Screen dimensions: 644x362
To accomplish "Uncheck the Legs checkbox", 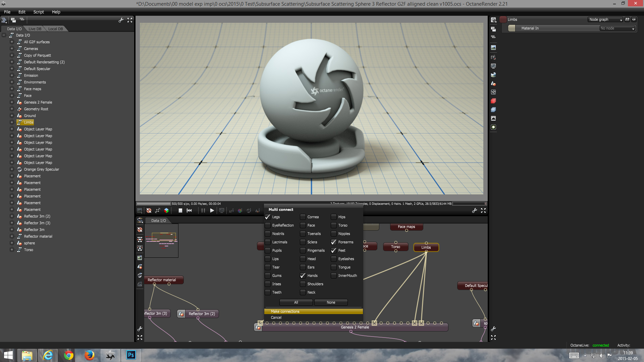I will pyautogui.click(x=268, y=217).
